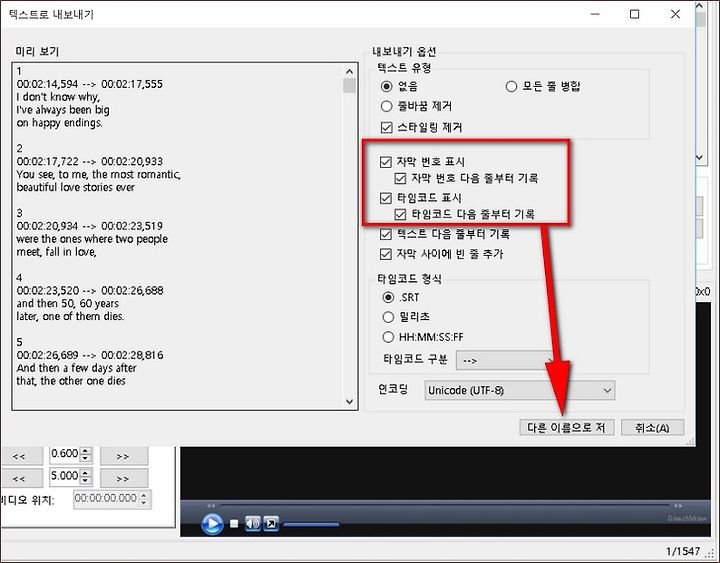Click the stepper arrows on the 5.000 field

pos(86,476)
